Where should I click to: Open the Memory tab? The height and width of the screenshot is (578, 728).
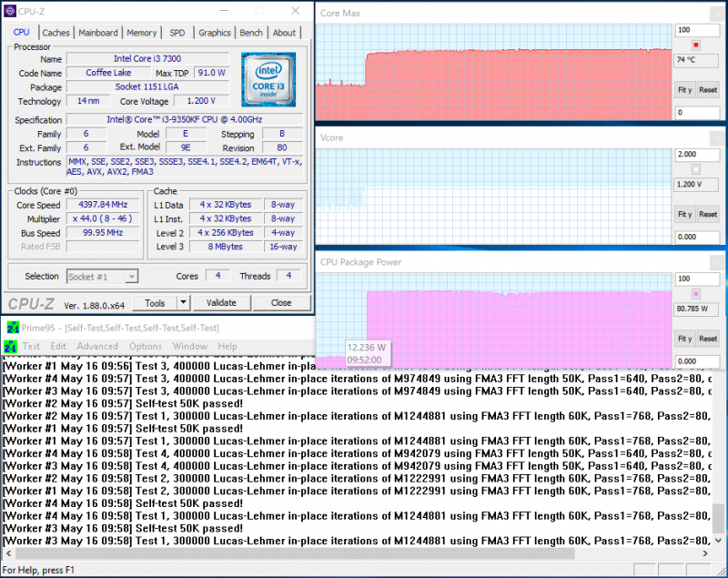(x=142, y=33)
